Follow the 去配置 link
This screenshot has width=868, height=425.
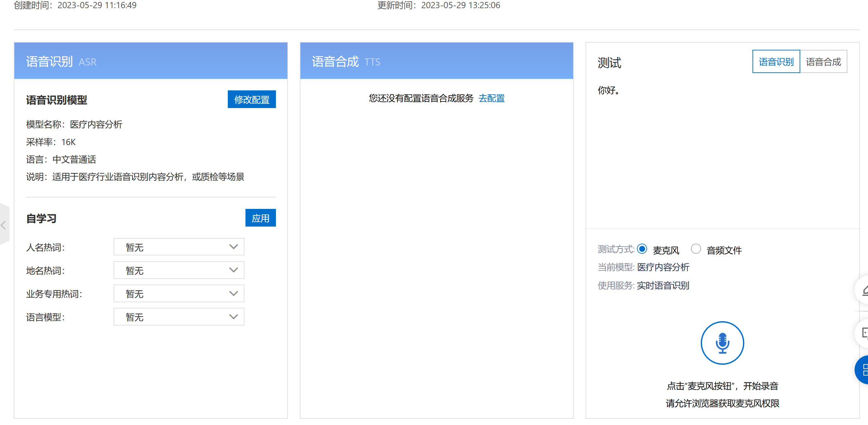pyautogui.click(x=491, y=99)
